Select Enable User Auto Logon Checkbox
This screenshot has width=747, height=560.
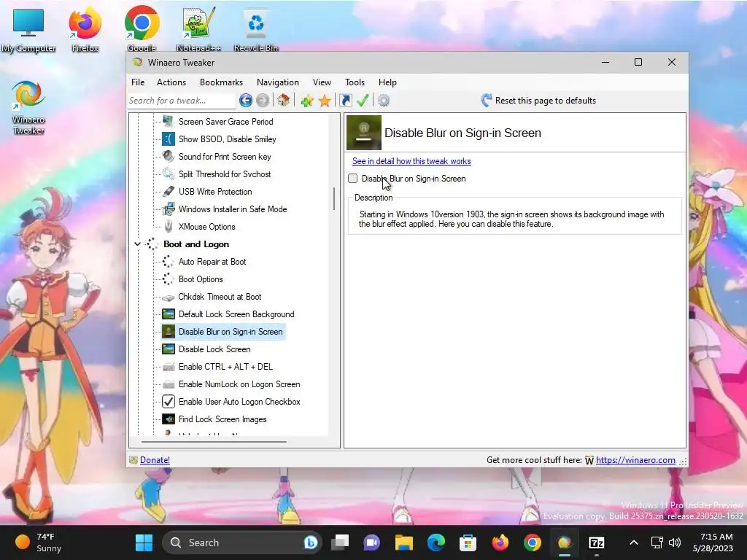coord(239,402)
